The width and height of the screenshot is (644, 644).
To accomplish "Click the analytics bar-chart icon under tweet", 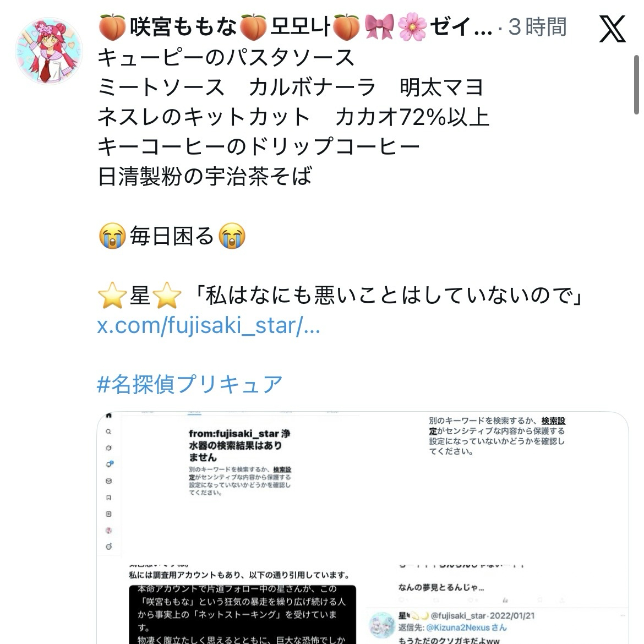I will (505, 600).
